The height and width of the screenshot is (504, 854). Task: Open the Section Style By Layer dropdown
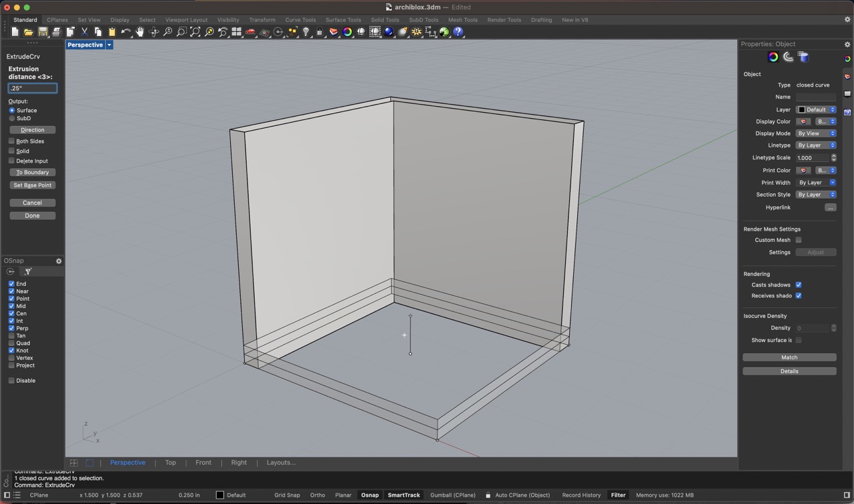tap(816, 195)
